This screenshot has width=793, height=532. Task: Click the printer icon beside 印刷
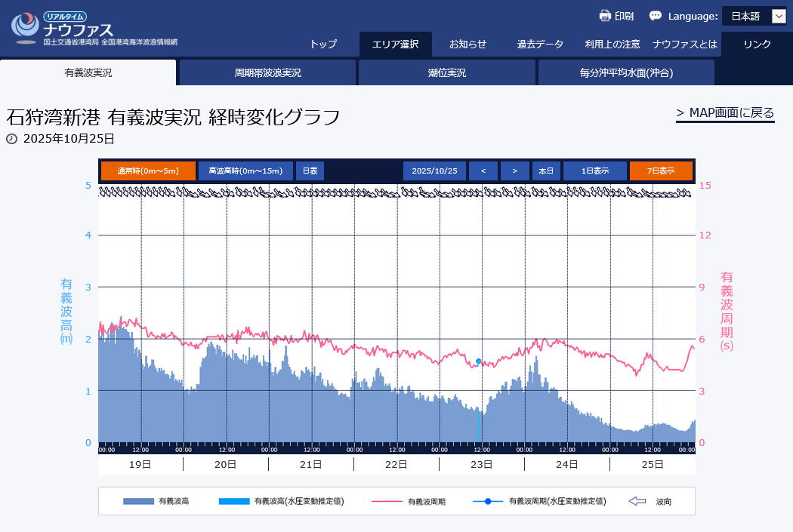coord(605,16)
